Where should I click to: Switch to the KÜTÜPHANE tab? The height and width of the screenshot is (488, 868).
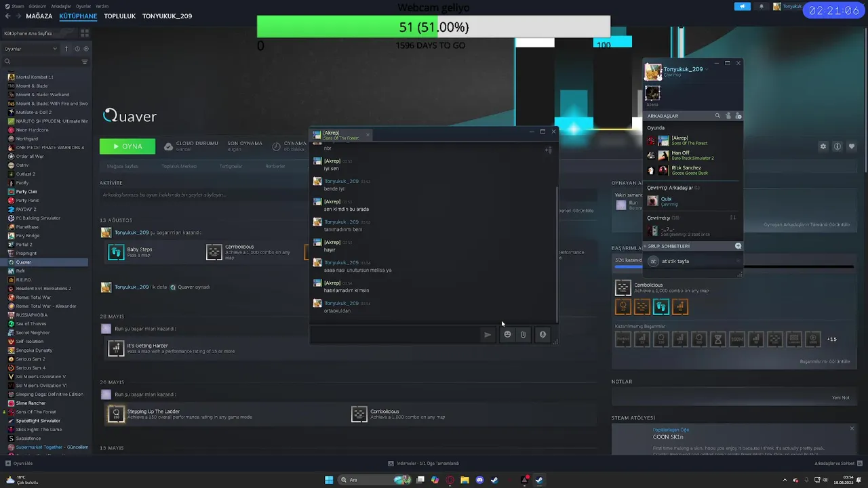pyautogui.click(x=78, y=16)
